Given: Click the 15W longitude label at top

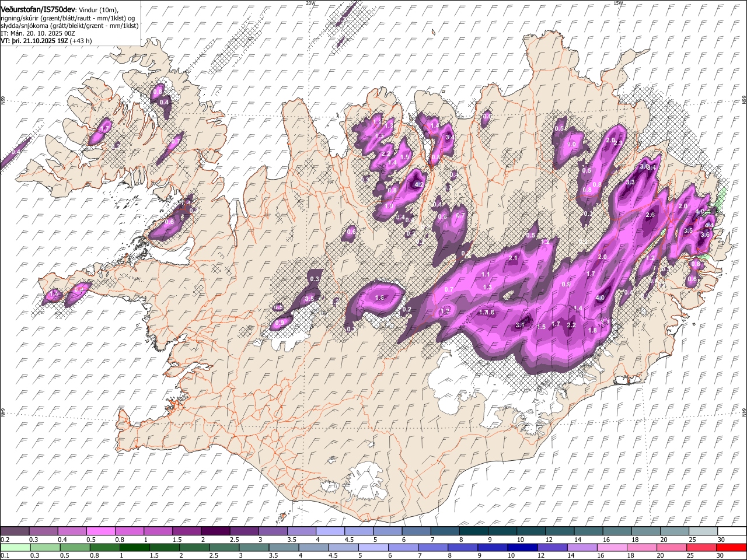Looking at the screenshot, I should (617, 3).
